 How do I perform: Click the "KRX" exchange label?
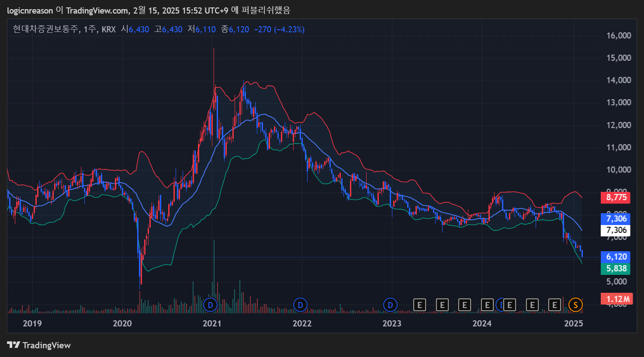(x=108, y=29)
